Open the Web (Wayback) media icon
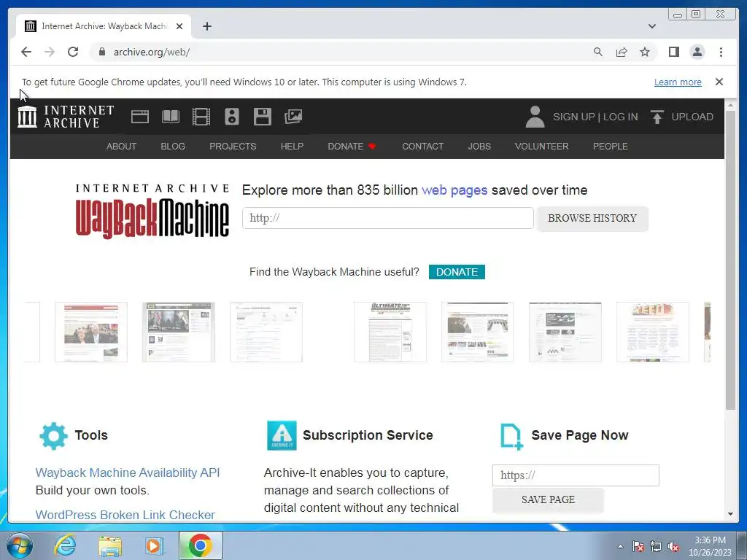 click(140, 117)
